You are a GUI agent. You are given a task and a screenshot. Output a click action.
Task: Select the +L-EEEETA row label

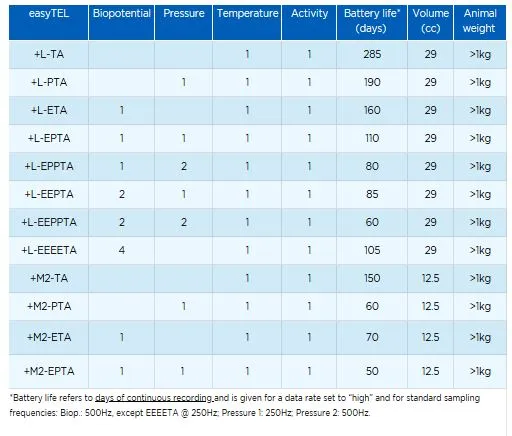tap(49, 250)
